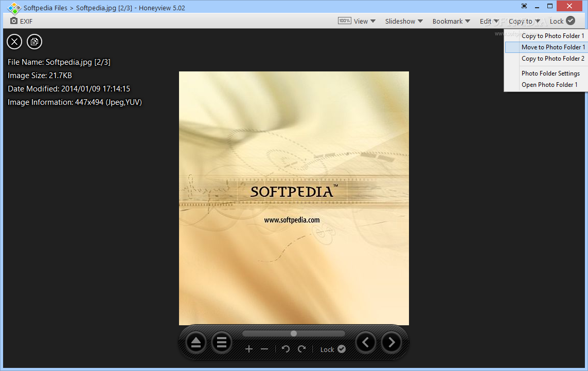Click the image position slider handle
Viewport: 588px width, 371px height.
pos(294,333)
